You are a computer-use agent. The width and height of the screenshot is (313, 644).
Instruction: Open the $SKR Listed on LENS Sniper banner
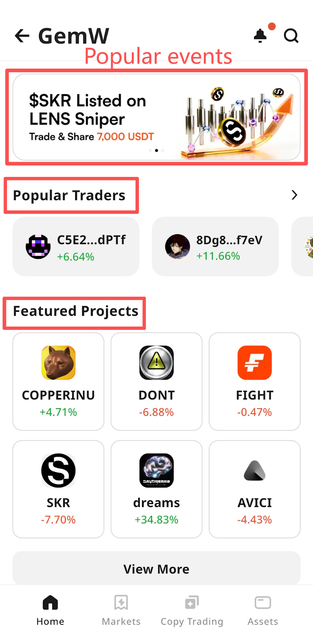[156, 117]
